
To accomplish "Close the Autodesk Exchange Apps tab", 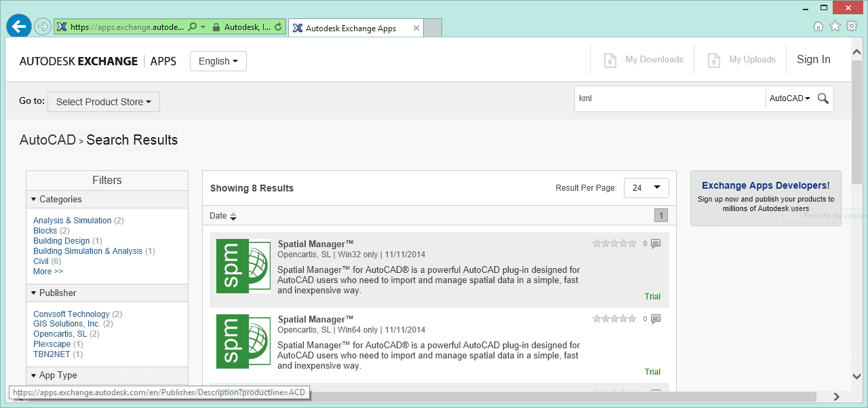I will (x=416, y=29).
